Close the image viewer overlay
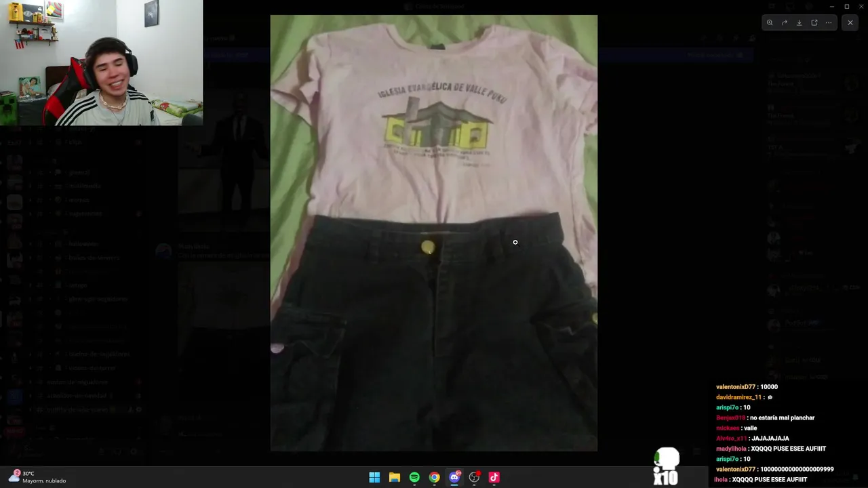Viewport: 868px width, 488px height. (850, 22)
